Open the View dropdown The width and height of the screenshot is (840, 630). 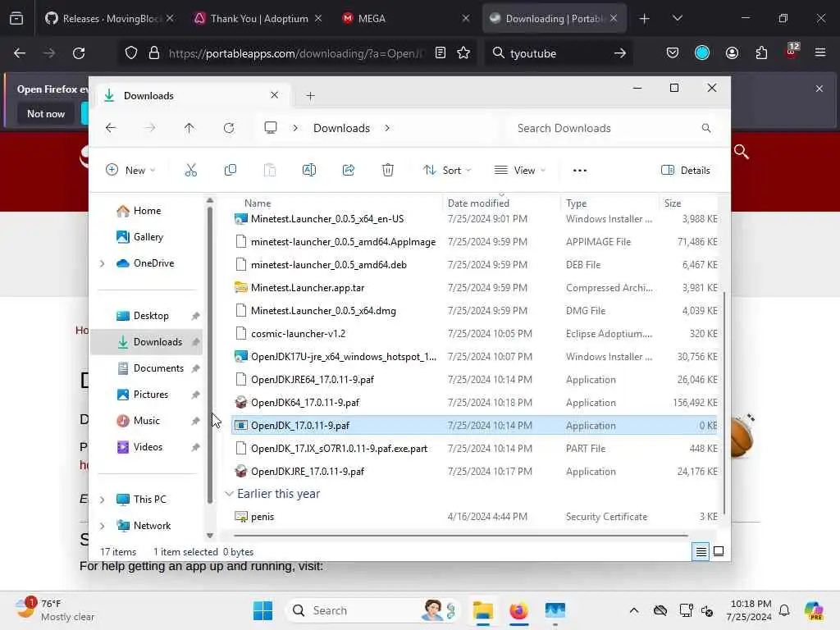click(x=519, y=171)
